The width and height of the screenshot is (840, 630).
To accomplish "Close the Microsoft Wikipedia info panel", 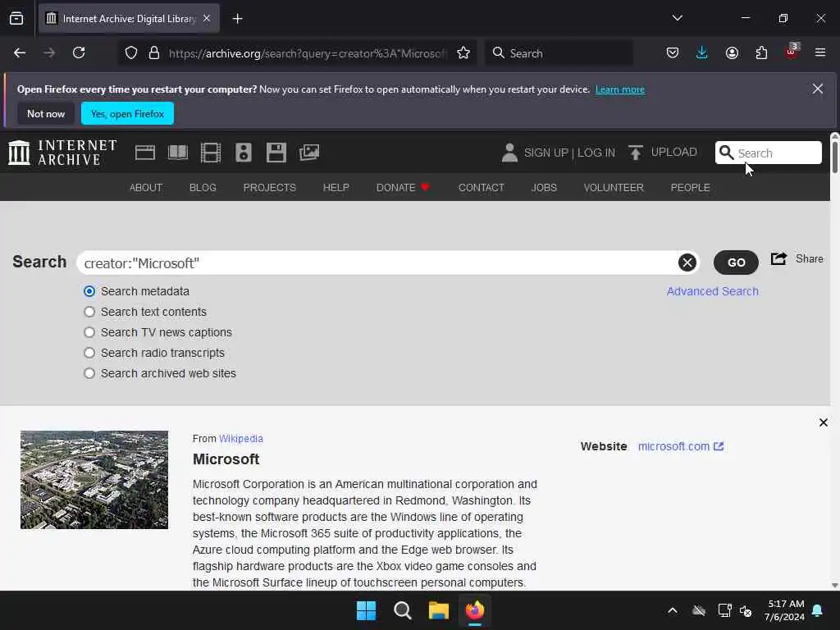I will coord(824,422).
